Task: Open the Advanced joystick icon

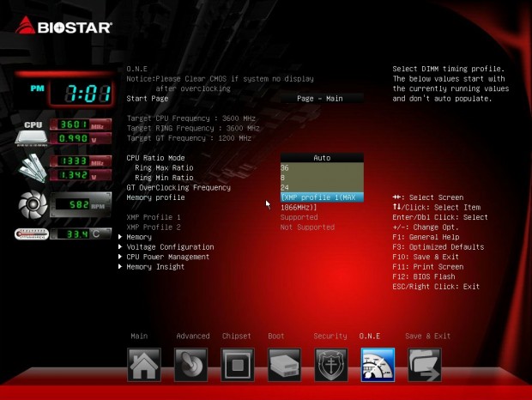Action: coord(190,365)
